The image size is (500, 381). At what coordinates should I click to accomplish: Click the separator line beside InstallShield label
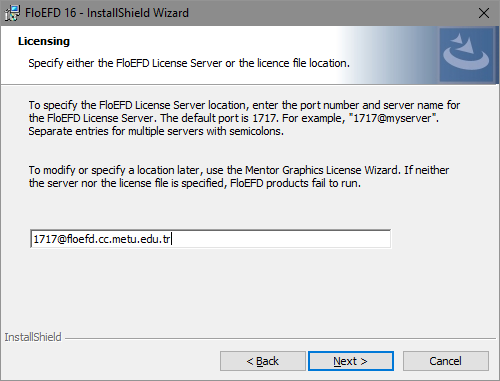(x=280, y=338)
